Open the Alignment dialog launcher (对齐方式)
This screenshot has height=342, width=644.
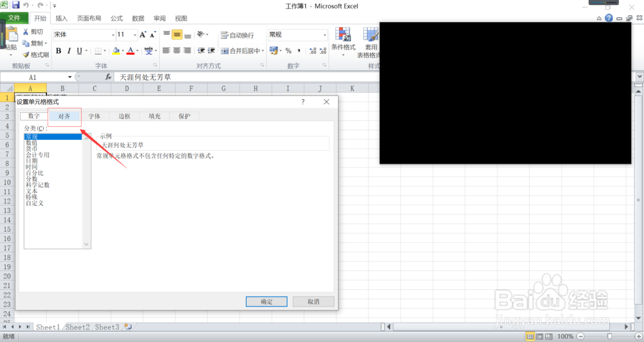tap(262, 65)
